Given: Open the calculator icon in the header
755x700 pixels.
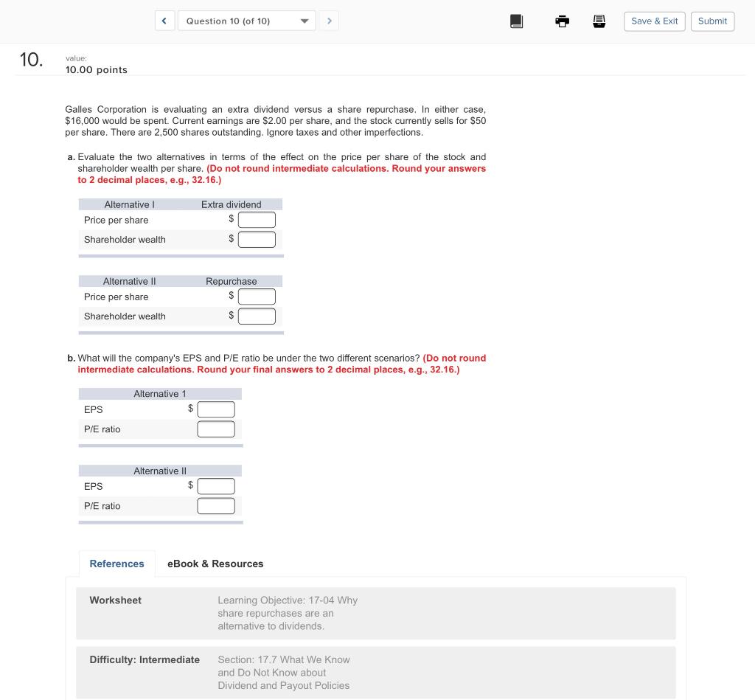Looking at the screenshot, I should coord(599,21).
